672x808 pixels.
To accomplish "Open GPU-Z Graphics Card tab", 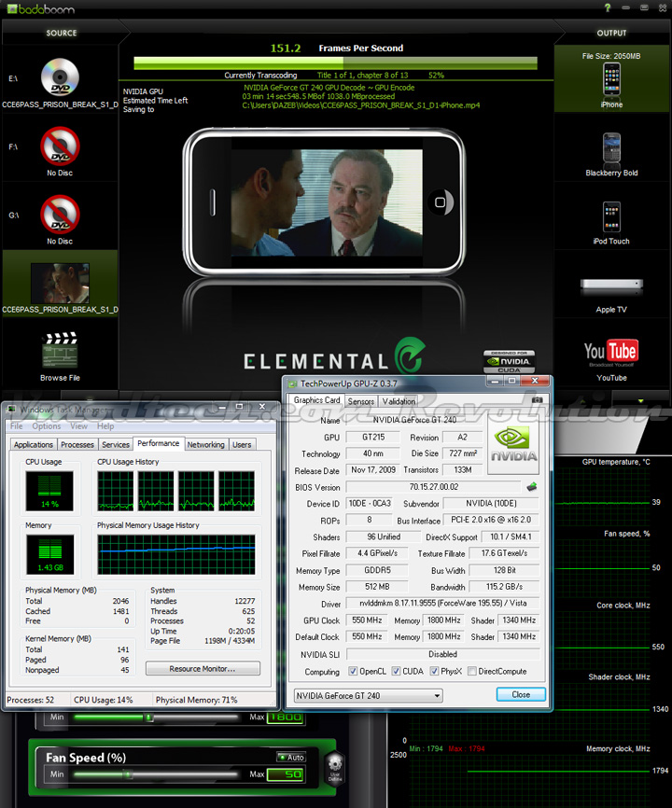I will pos(316,400).
